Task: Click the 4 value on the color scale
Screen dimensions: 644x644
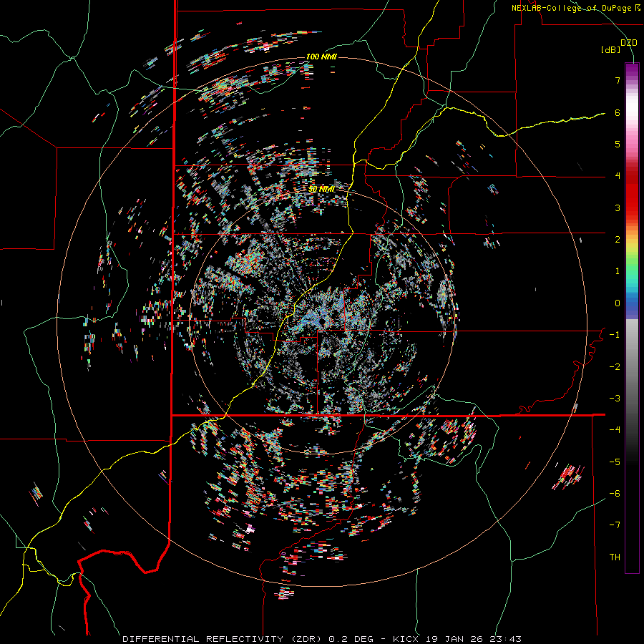Action: 618,175
